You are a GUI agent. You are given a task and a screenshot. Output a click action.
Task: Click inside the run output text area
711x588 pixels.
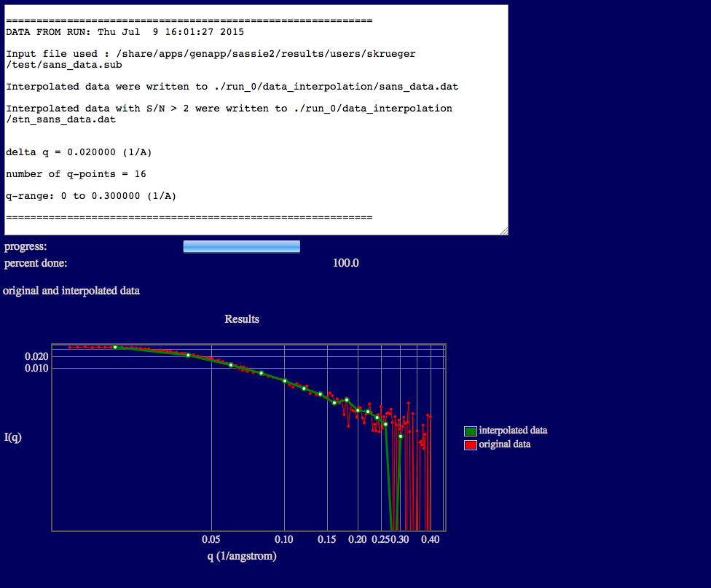coord(256,119)
